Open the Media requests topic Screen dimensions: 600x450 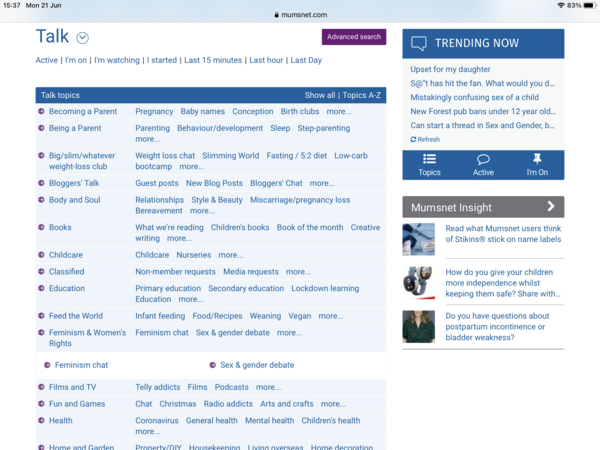point(251,272)
